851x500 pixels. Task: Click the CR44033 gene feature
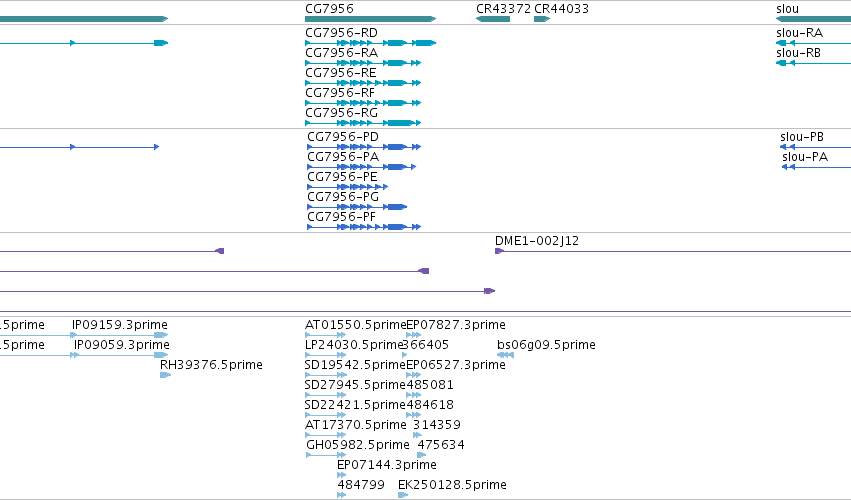coord(542,19)
